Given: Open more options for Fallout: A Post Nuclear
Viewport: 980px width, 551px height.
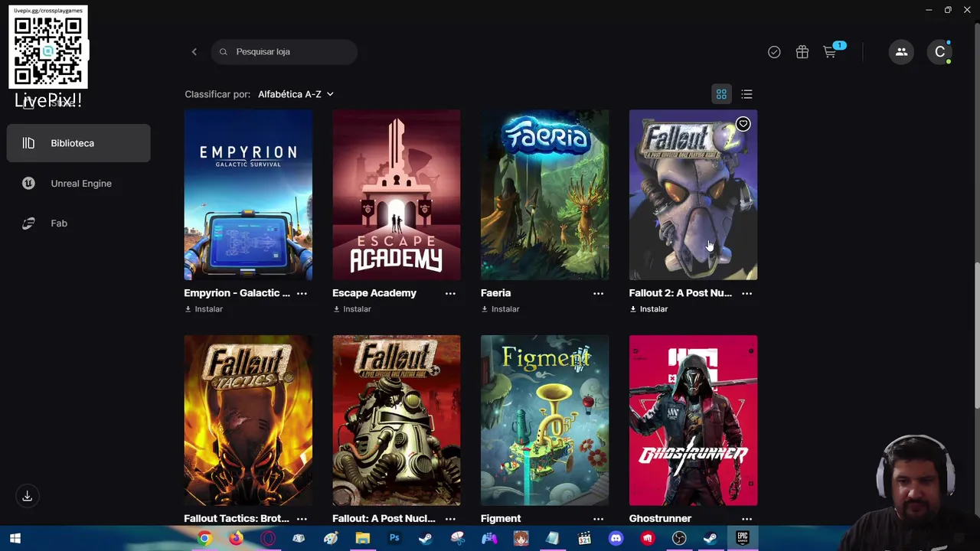Looking at the screenshot, I should pyautogui.click(x=450, y=519).
